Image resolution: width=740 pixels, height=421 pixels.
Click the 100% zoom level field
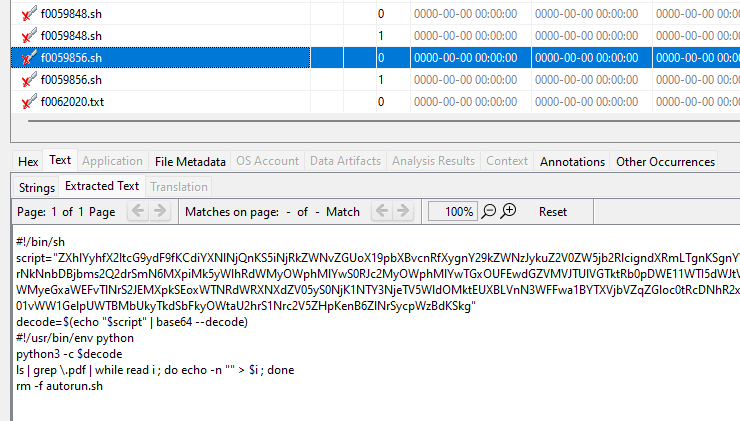[453, 211]
